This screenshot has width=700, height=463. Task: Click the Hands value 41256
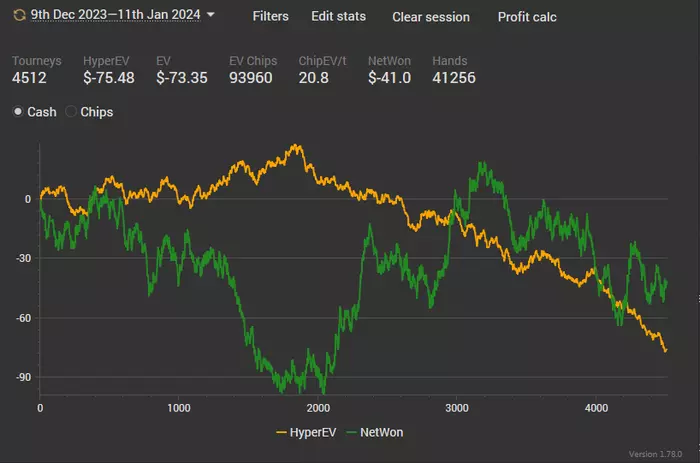click(454, 78)
